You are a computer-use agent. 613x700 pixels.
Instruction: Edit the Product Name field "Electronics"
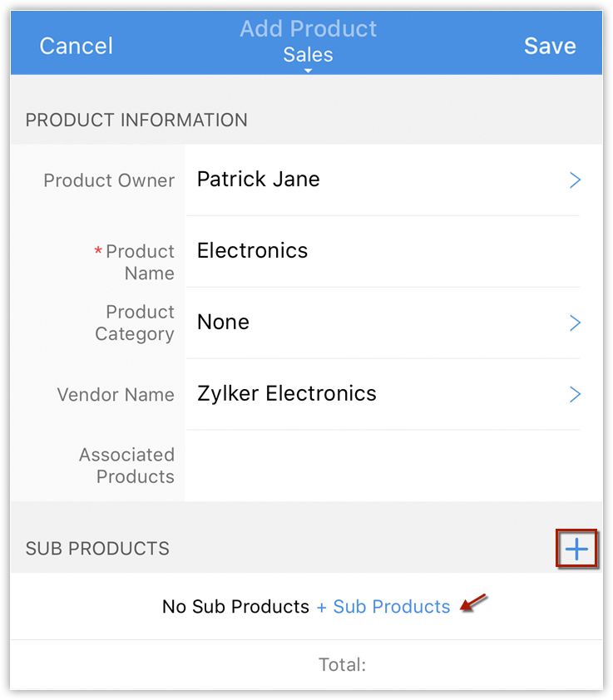tap(253, 251)
